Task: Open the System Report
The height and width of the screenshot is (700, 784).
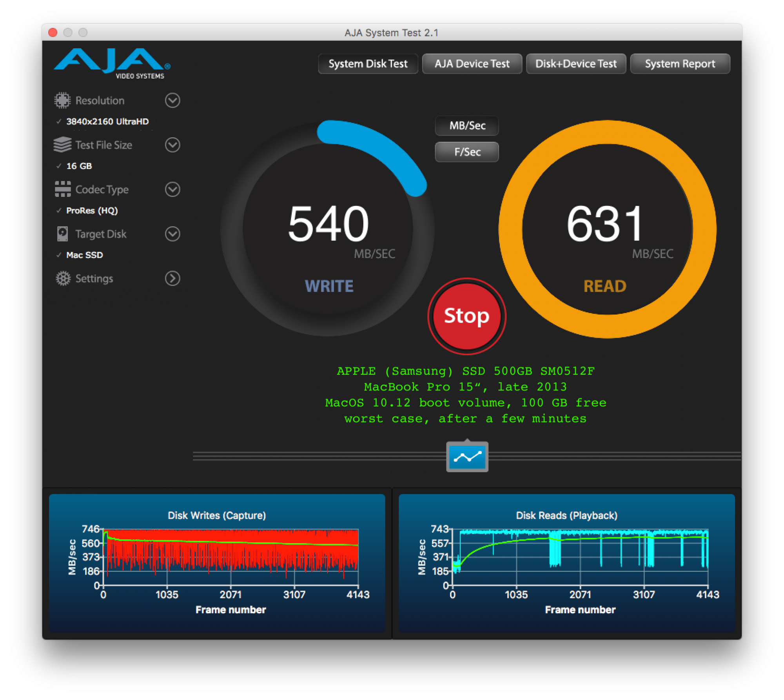Action: (680, 64)
